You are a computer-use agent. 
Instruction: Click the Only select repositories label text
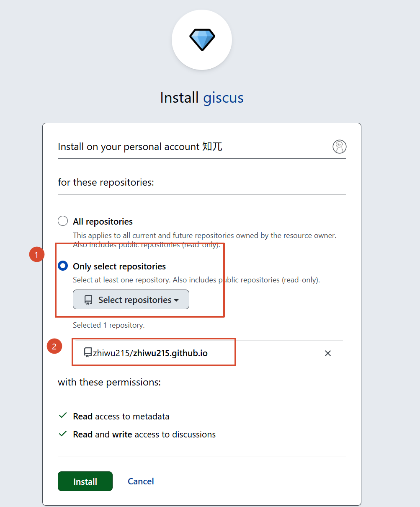click(119, 266)
